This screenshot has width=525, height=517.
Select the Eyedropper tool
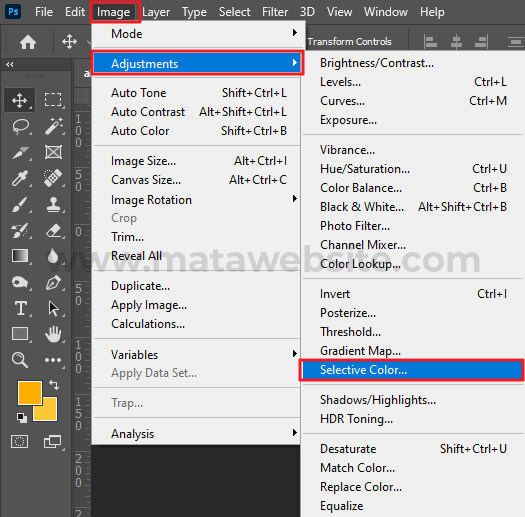pos(20,178)
